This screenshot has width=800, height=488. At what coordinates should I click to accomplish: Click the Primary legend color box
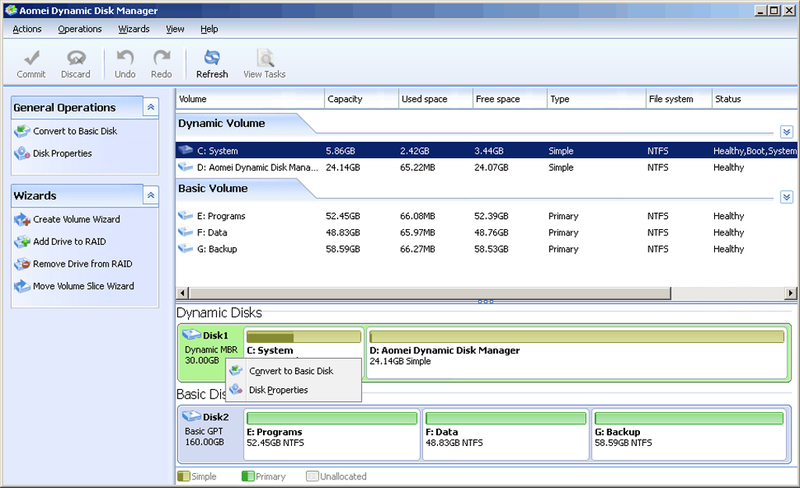click(248, 476)
